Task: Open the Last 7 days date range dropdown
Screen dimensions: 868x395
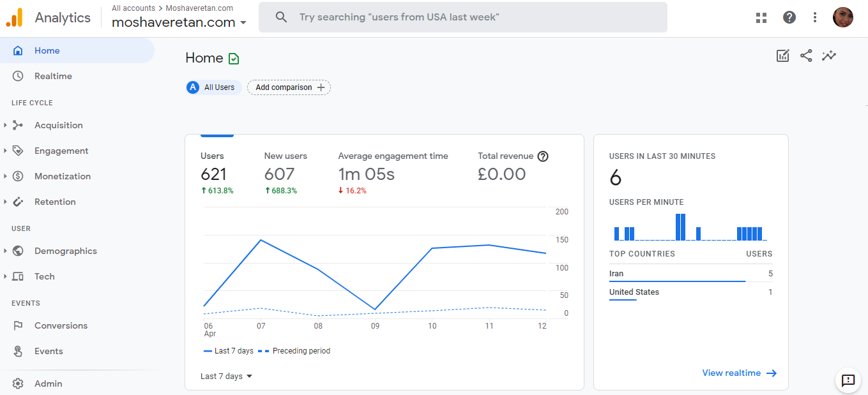Action: point(227,376)
